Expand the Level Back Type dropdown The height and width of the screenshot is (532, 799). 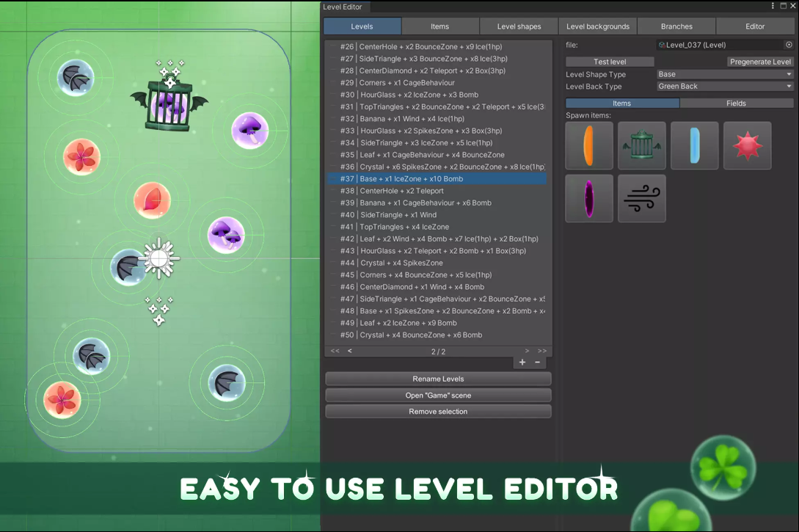click(724, 86)
